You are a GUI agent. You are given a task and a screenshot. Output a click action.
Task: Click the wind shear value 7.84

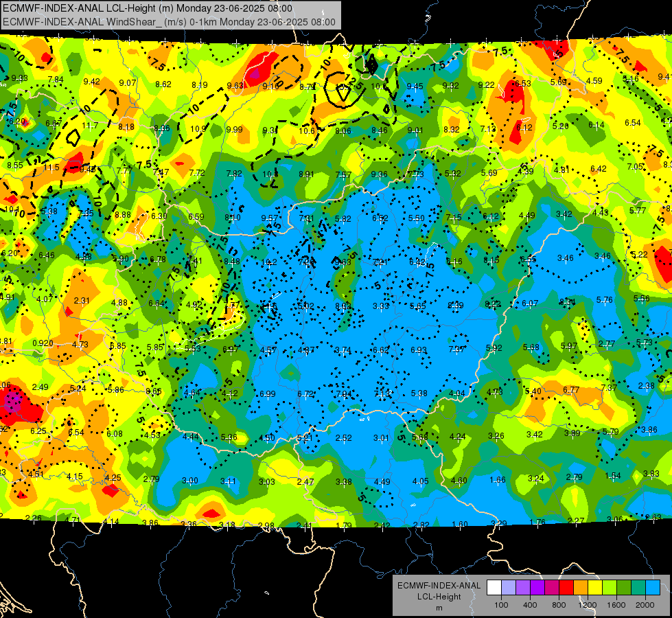point(56,80)
